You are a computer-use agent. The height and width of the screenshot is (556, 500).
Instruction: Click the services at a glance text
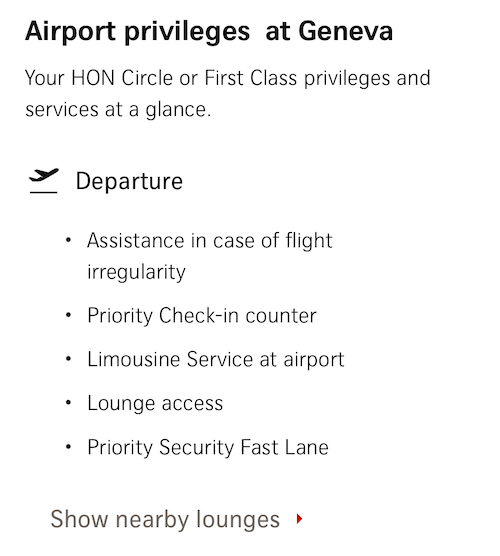pos(118,110)
